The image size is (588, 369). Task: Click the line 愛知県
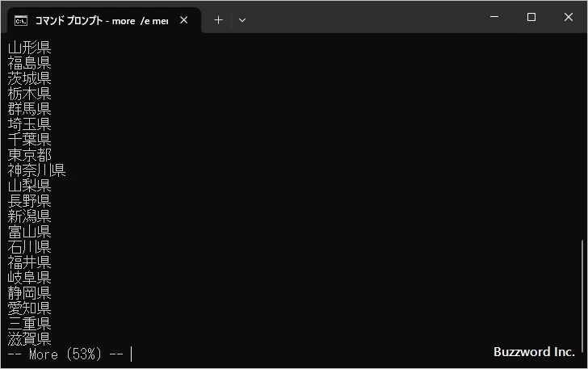coord(29,308)
